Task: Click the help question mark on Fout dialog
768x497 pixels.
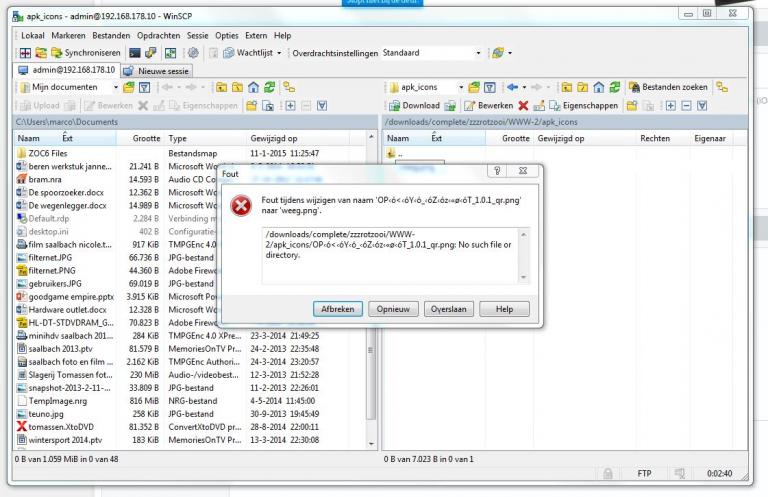Action: [498, 172]
